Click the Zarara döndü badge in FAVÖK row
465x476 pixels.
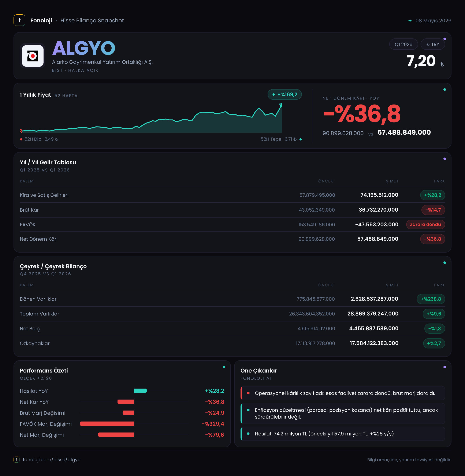425,224
